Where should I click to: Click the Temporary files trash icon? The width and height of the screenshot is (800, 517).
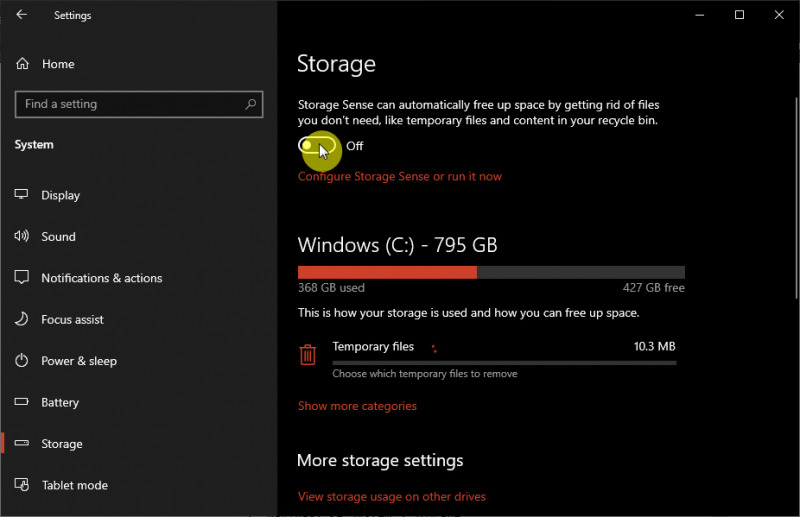[x=308, y=354]
